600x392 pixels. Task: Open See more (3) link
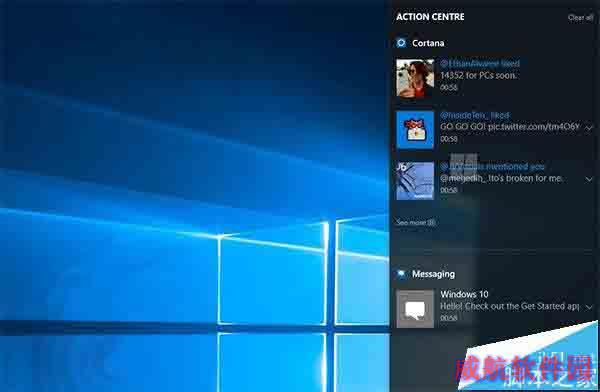pyautogui.click(x=416, y=222)
